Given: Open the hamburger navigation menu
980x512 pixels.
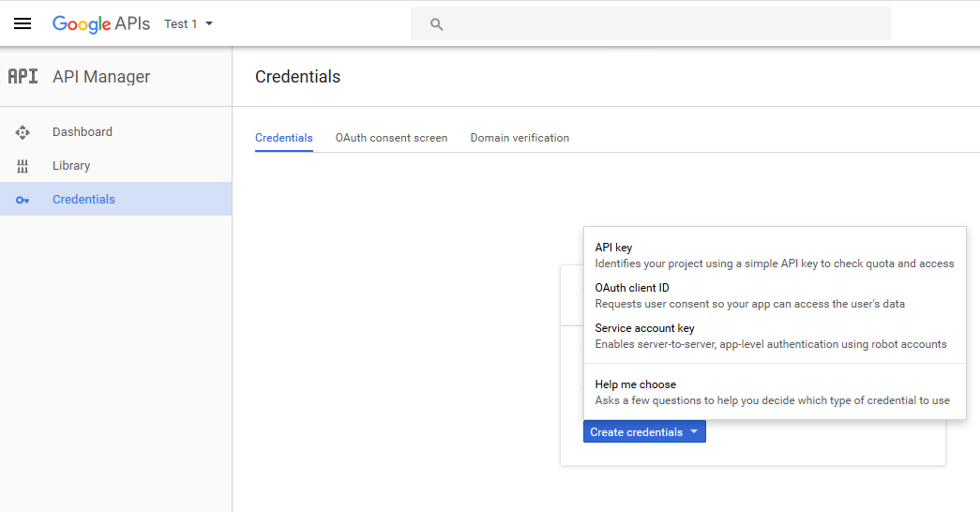Looking at the screenshot, I should point(23,23).
